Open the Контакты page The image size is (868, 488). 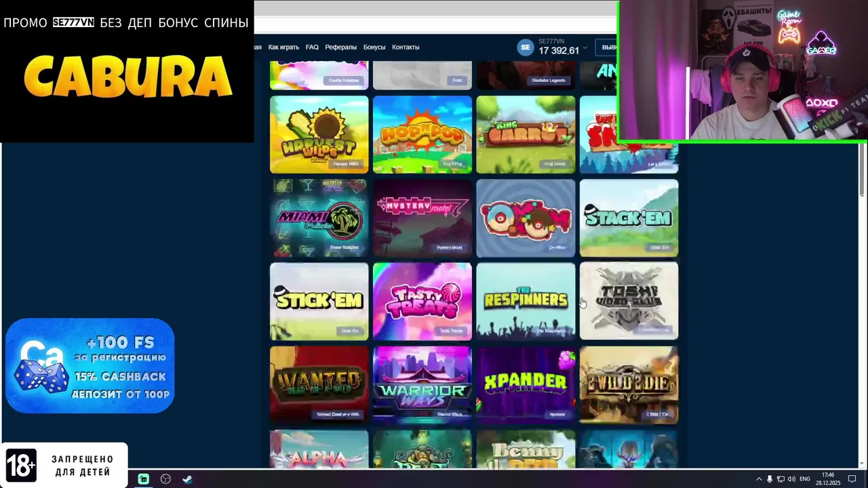[x=406, y=47]
